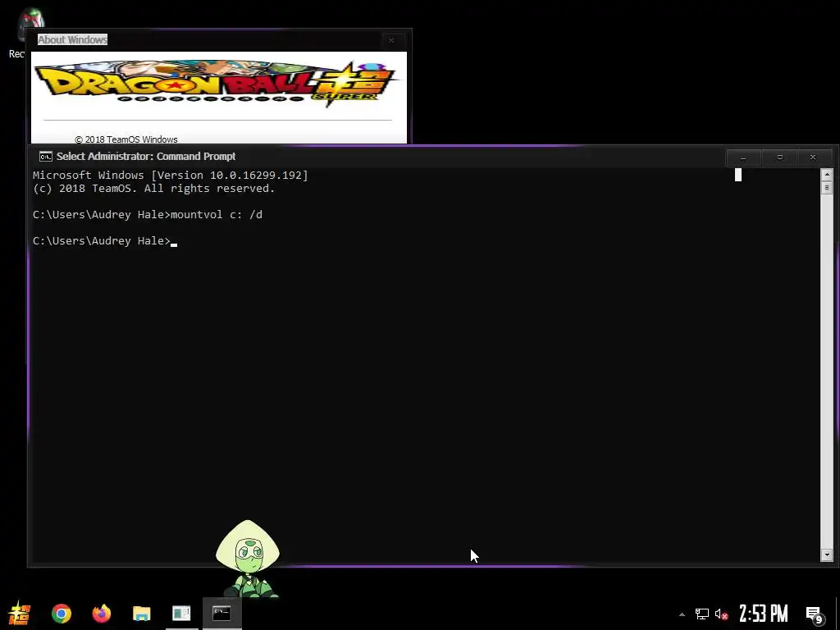Click the Command Prompt scrollbar thumb

[x=827, y=188]
